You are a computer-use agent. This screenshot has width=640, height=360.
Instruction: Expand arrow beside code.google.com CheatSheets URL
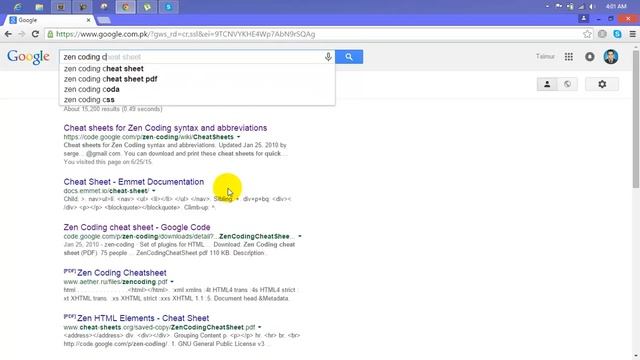point(238,137)
